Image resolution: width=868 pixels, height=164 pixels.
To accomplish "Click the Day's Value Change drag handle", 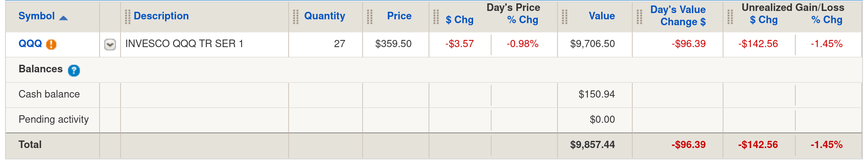I will click(x=639, y=17).
